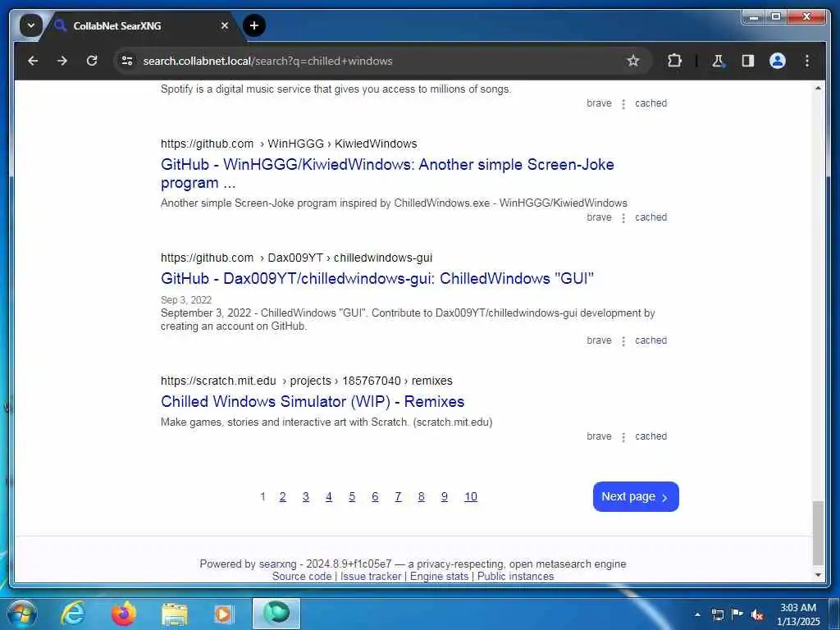
Task: Go to results page 7
Action: tap(398, 496)
